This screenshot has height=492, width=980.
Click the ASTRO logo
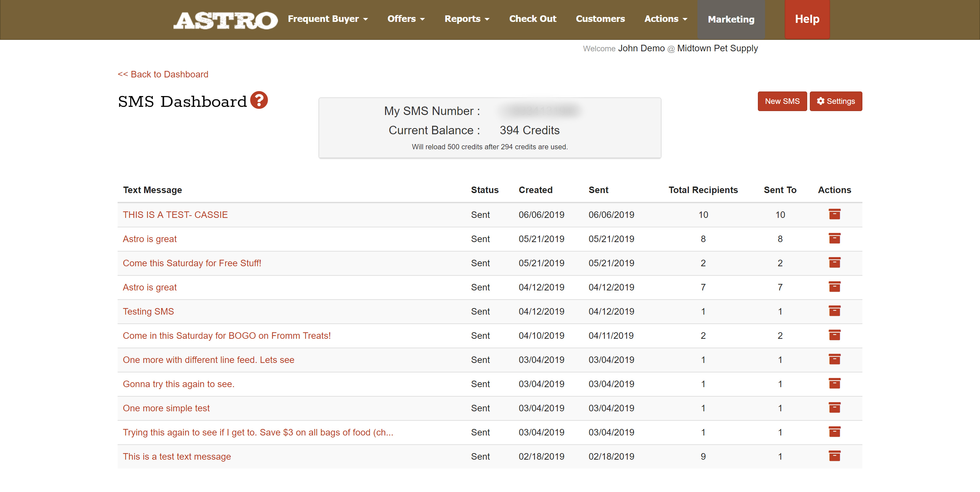[225, 21]
